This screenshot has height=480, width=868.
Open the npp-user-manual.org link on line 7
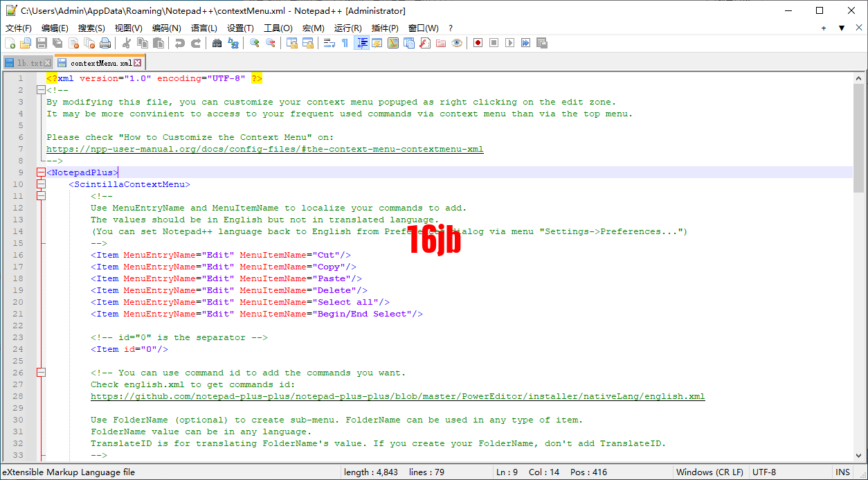264,149
